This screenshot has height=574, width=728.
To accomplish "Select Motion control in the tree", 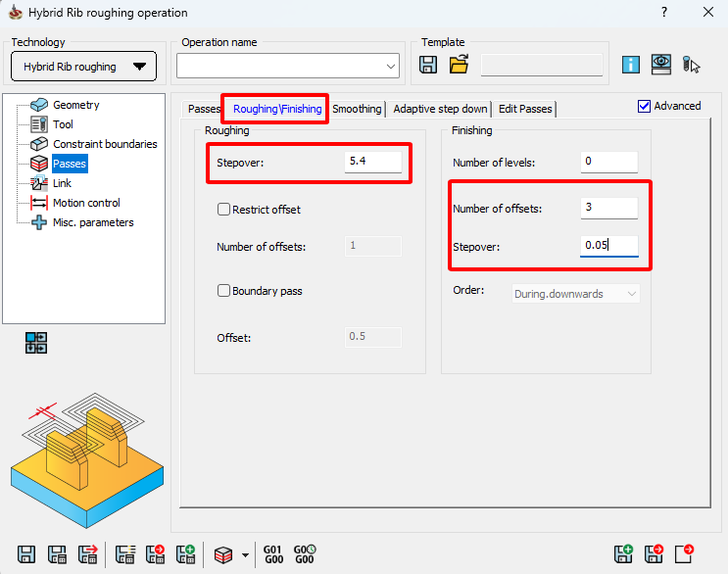I will pos(86,203).
